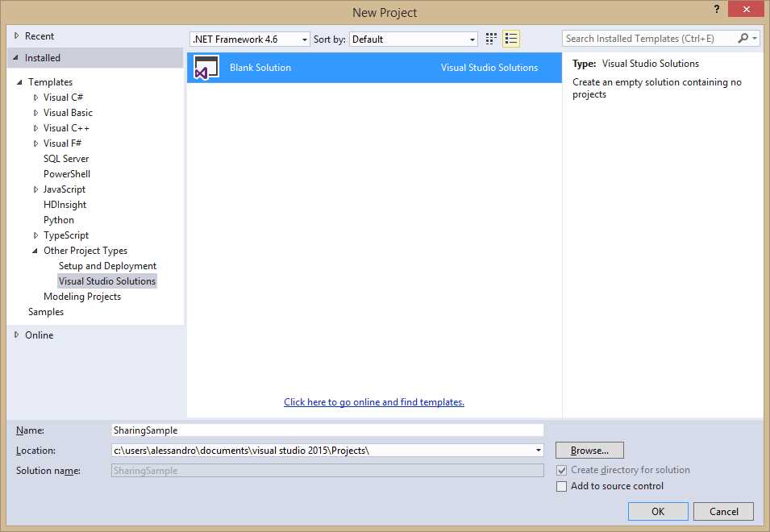
Task: Click the Online header label
Action: coord(40,335)
